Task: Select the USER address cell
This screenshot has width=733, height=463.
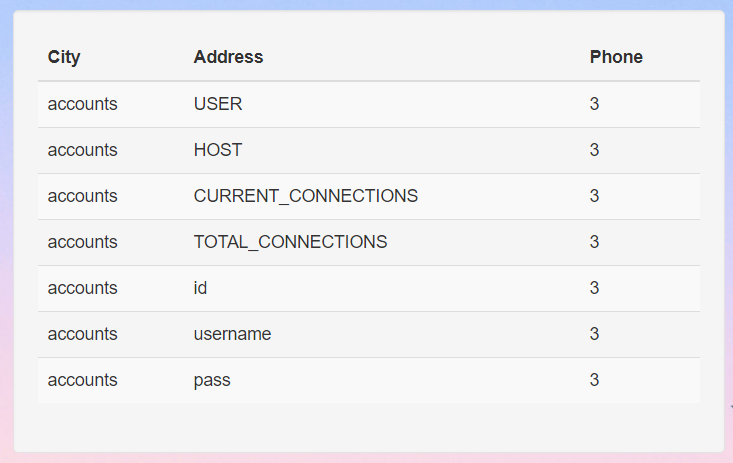Action: click(218, 104)
